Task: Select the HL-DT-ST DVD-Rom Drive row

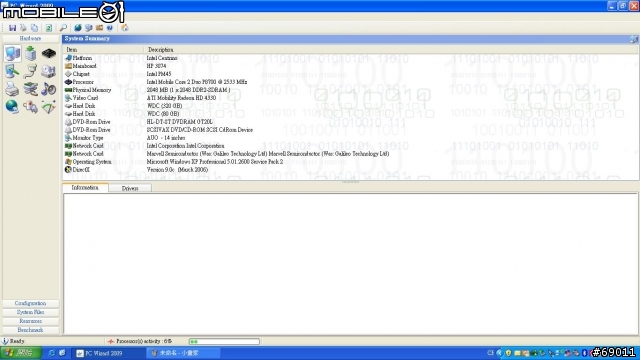Action: tap(351, 122)
